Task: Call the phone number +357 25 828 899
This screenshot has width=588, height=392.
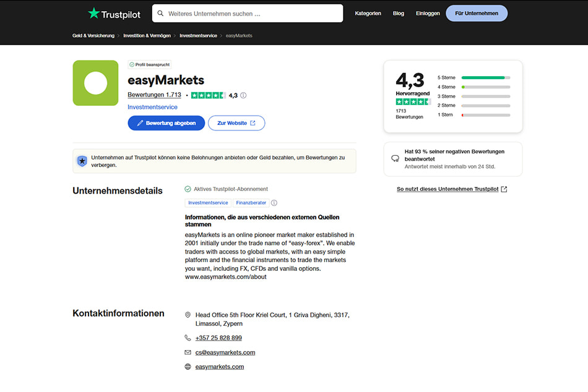Action: coord(218,338)
